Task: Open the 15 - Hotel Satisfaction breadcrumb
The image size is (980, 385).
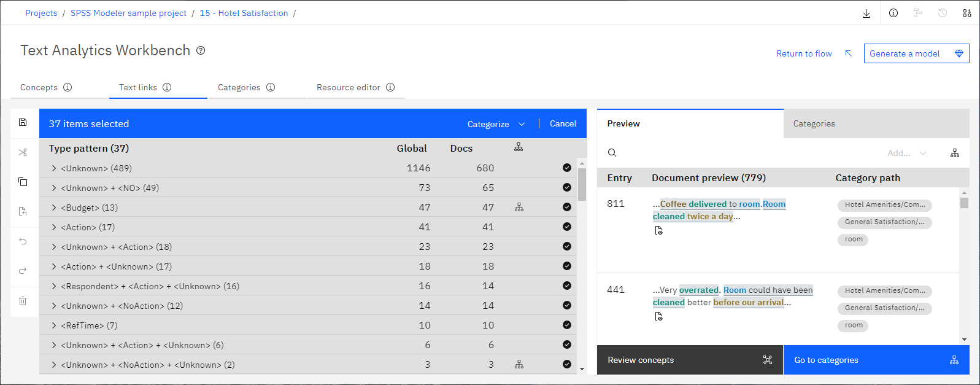Action: (244, 13)
